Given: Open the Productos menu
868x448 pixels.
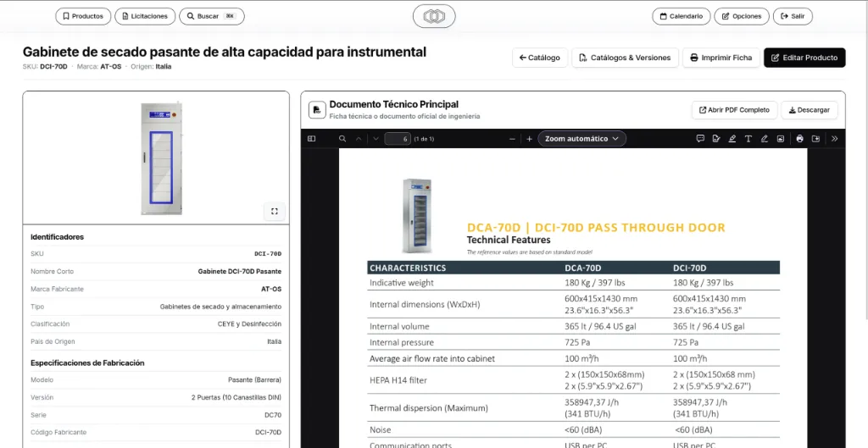Looking at the screenshot, I should tap(83, 17).
